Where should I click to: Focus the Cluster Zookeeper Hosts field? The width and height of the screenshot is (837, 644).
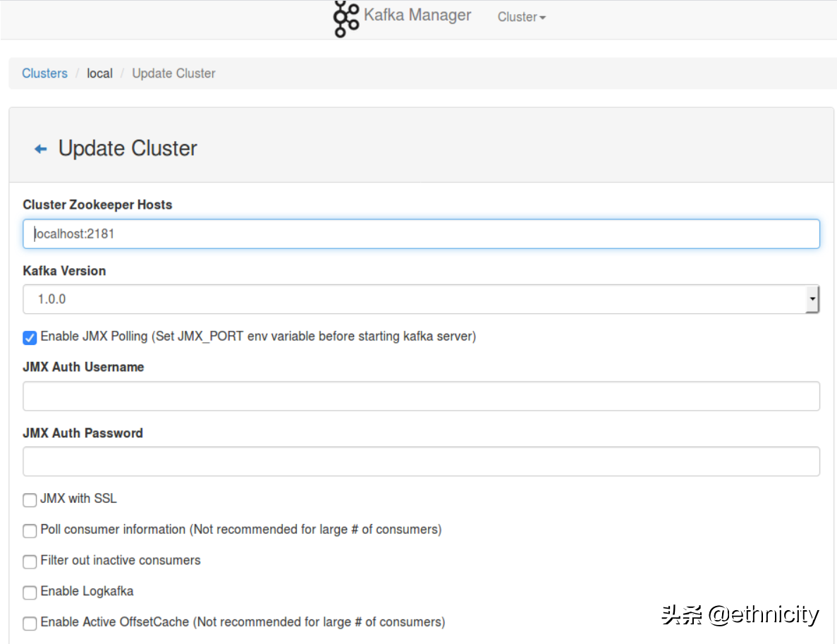coord(421,234)
